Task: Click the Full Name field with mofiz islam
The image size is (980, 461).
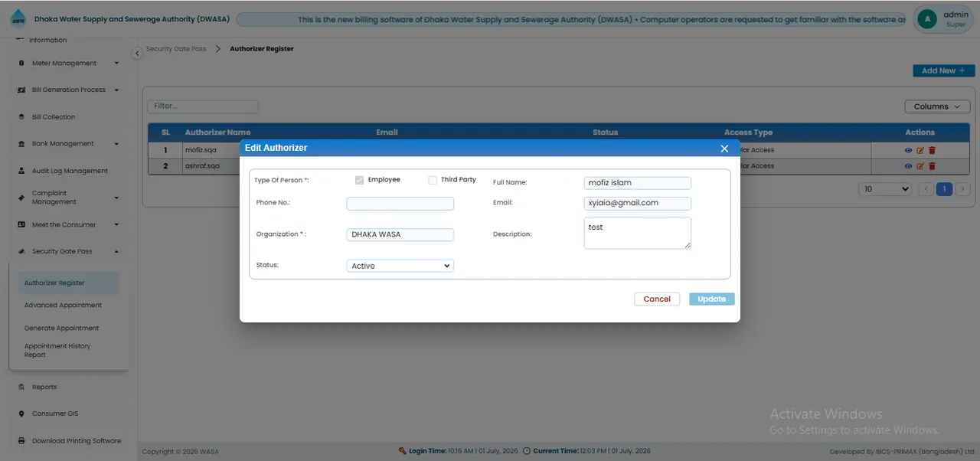Action: [638, 183]
